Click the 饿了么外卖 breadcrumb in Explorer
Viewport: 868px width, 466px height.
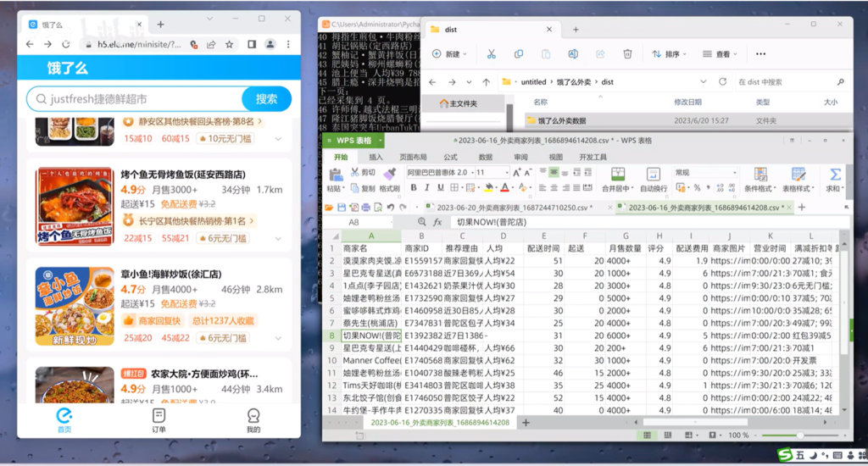574,82
